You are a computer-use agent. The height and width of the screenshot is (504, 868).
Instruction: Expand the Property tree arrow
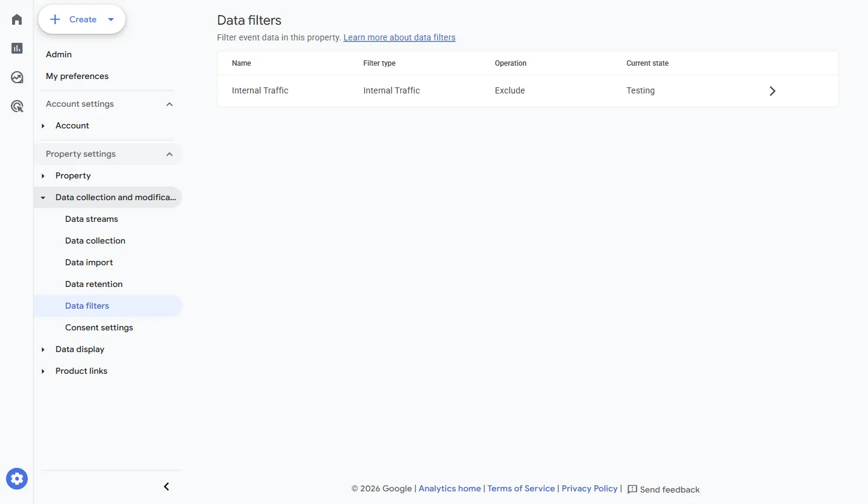click(43, 176)
